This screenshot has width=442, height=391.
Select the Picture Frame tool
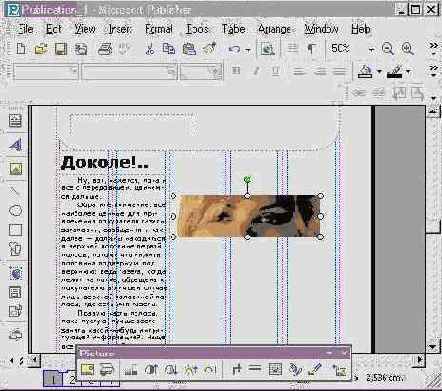coord(15,169)
